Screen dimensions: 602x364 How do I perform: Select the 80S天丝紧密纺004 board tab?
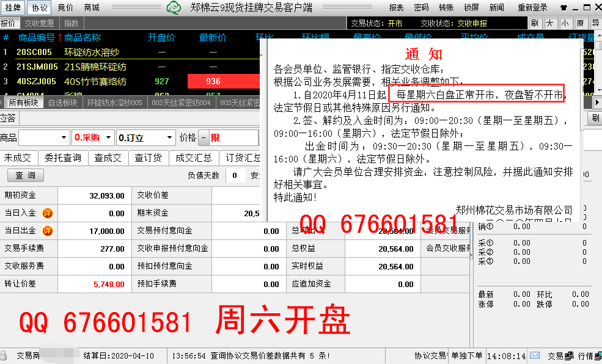coord(182,103)
